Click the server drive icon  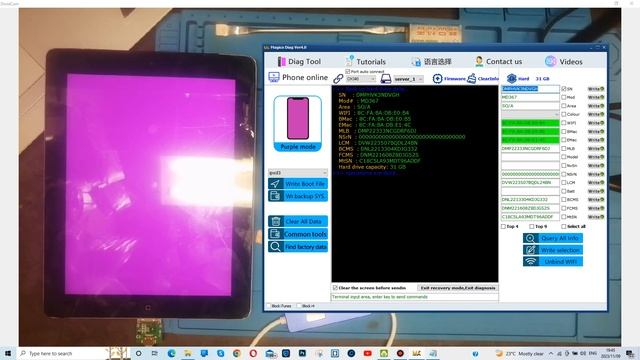[386, 79]
